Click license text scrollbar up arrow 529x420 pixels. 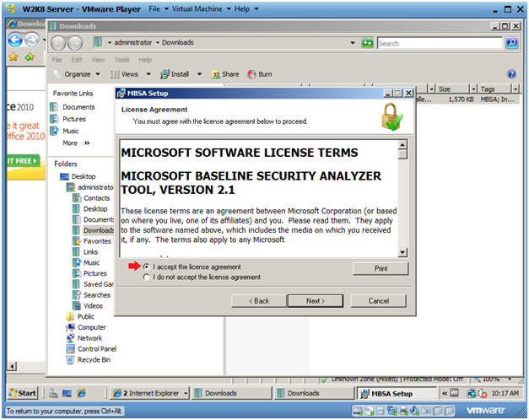(402, 145)
